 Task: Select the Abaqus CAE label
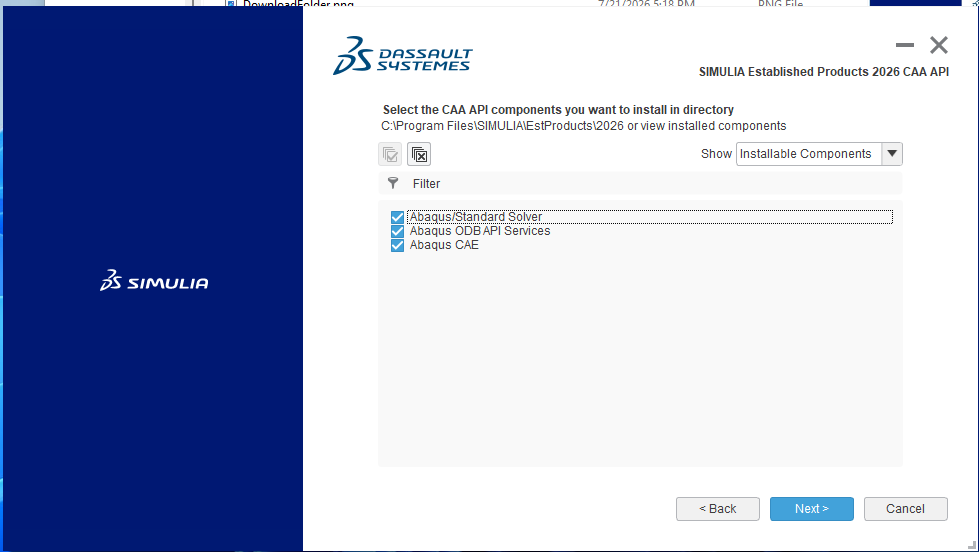point(444,245)
